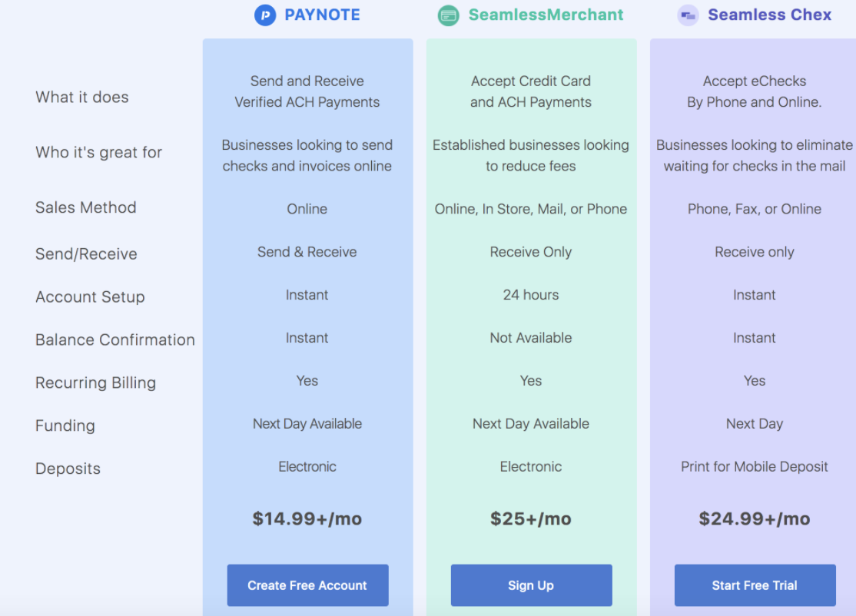The image size is (856, 616).
Task: Click the SeamlessMerchant credit card icon
Action: point(448,15)
